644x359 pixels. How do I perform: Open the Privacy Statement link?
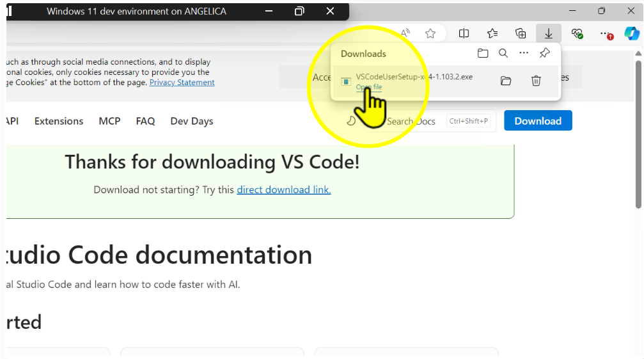click(x=182, y=83)
